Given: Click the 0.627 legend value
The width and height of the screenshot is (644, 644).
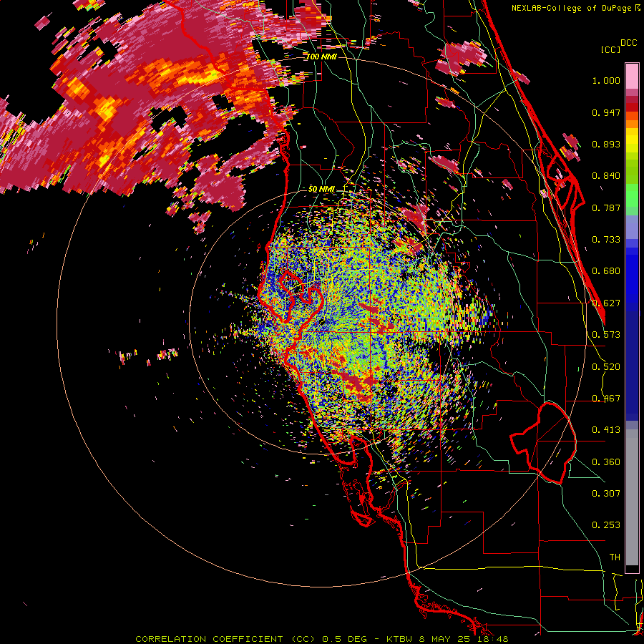Looking at the screenshot, I should [606, 303].
